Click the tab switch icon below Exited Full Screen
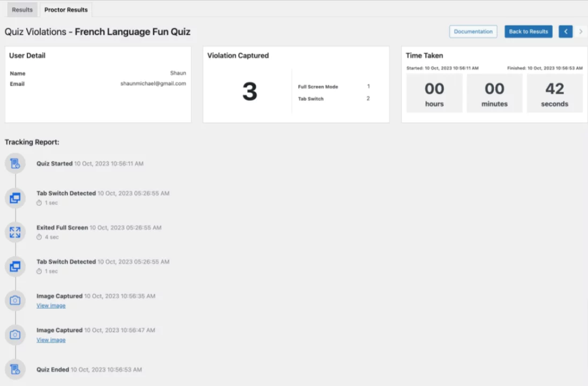Image resolution: width=588 pixels, height=386 pixels. coord(15,266)
